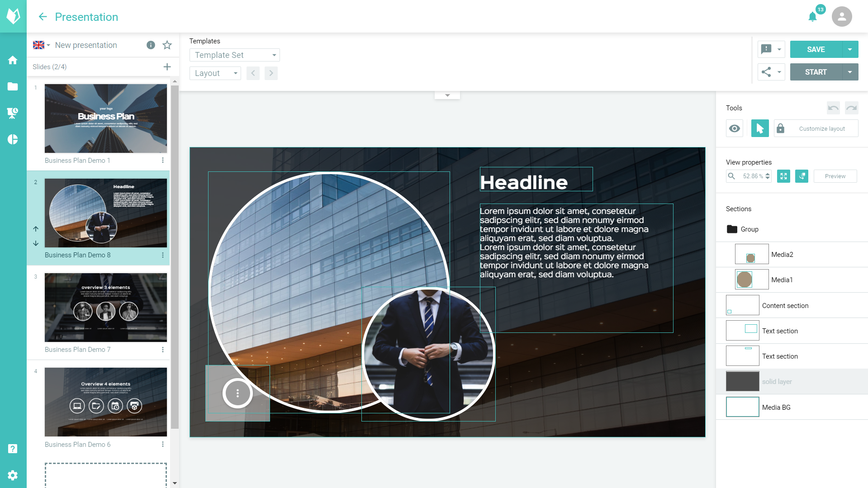Collapse the templates toolbar chevron
Viewport: 868px width, 488px height.
447,95
